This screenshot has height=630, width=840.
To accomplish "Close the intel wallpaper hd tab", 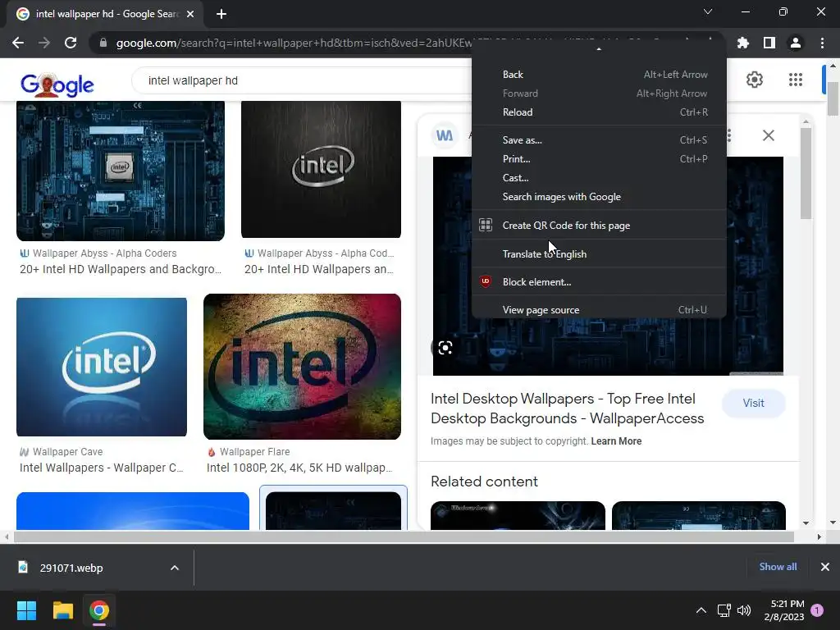I will (190, 14).
